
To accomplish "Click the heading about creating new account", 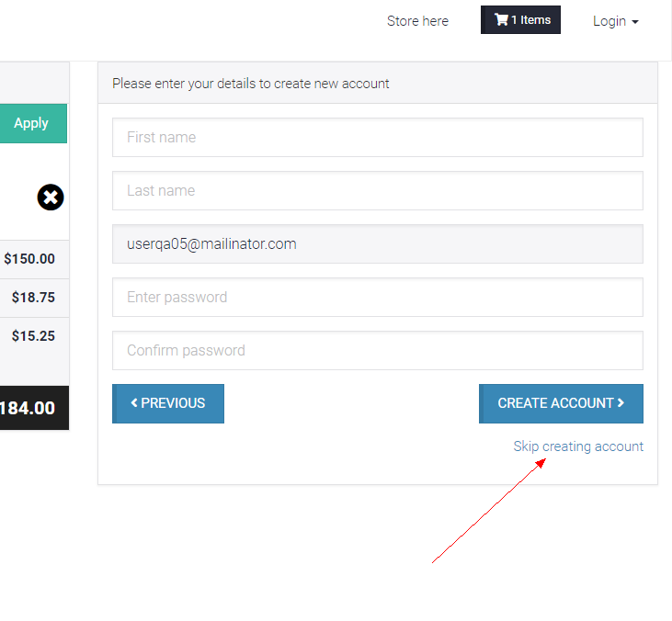I will (251, 84).
